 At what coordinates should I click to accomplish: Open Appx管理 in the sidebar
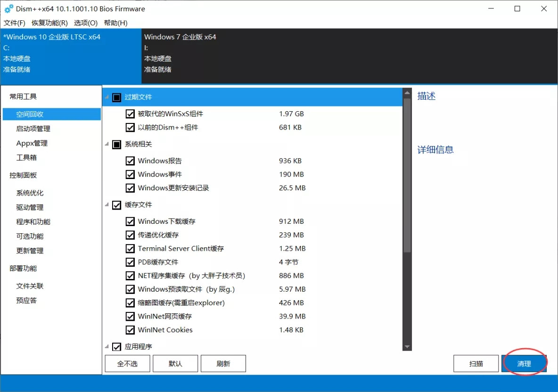pos(32,143)
